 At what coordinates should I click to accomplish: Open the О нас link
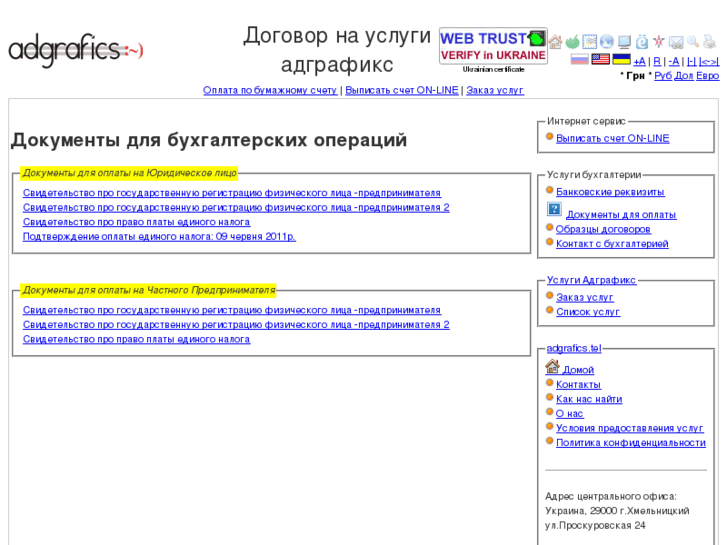pos(569,414)
